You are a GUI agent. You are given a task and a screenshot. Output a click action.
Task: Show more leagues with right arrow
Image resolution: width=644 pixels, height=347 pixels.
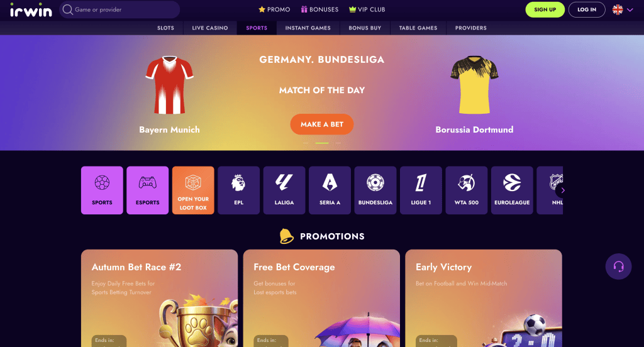pyautogui.click(x=563, y=190)
